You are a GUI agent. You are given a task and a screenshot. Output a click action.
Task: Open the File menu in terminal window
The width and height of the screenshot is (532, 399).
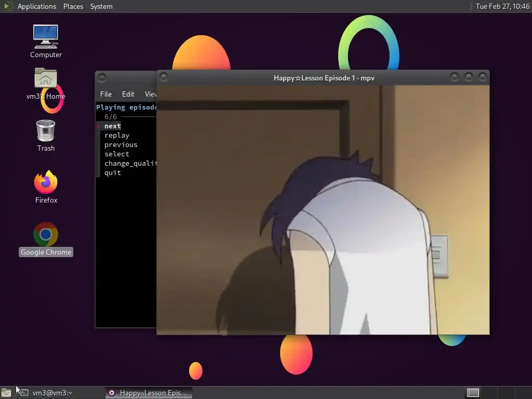click(106, 94)
